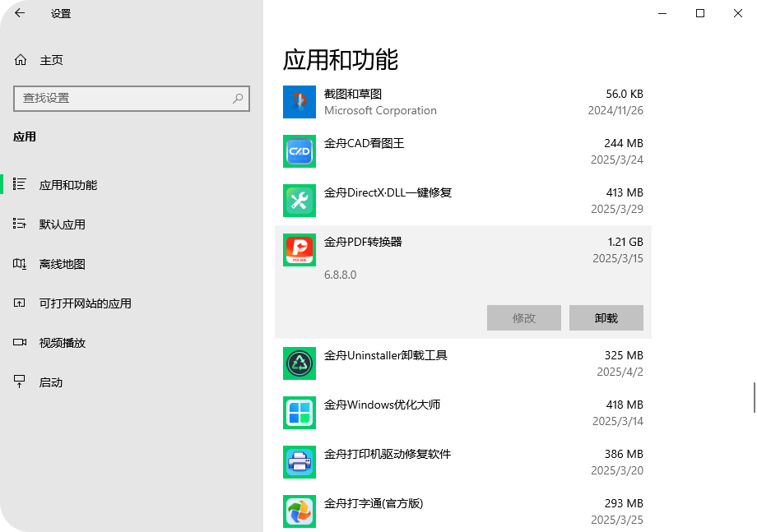The height and width of the screenshot is (532, 757).
Task: Click the 56.0 KB size value
Action: [625, 94]
